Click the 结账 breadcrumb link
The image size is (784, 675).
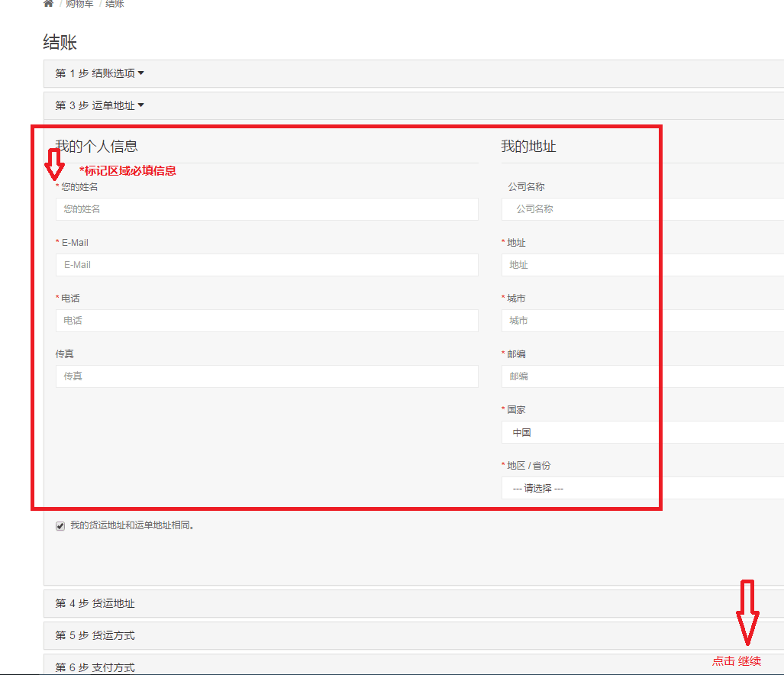(x=115, y=5)
